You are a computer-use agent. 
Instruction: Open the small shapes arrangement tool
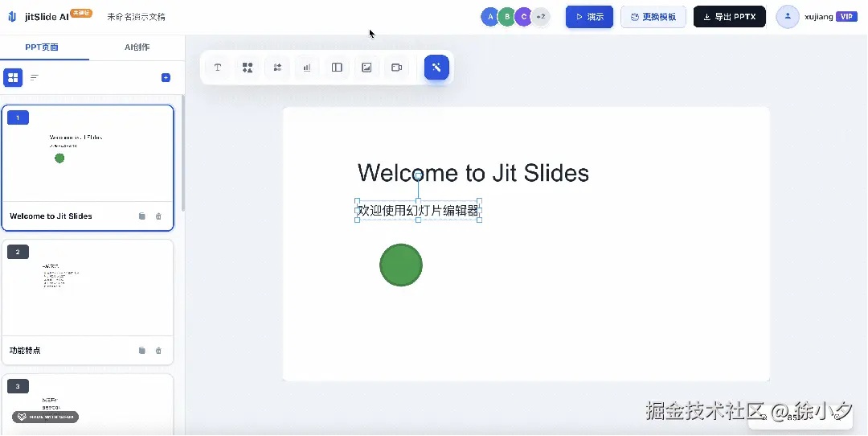(x=277, y=68)
